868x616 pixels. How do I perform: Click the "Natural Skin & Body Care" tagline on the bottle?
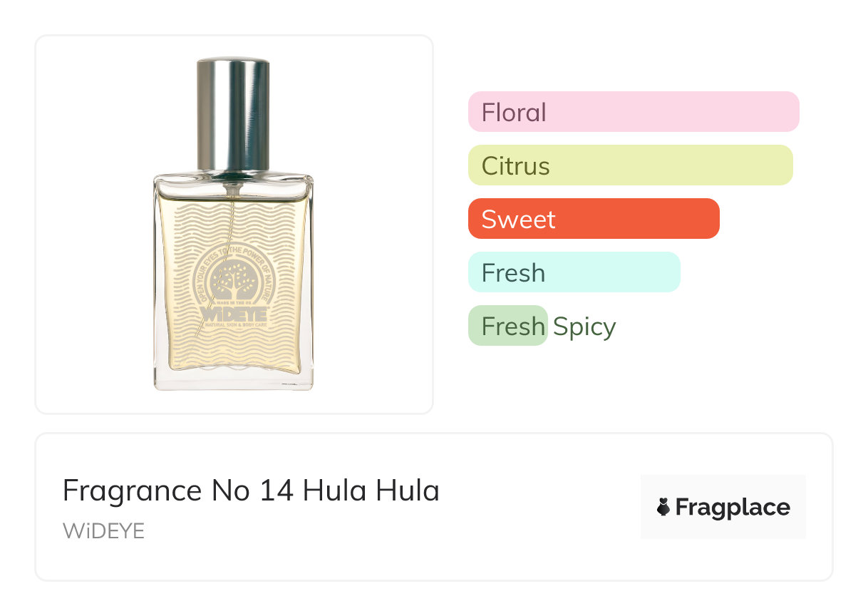pyautogui.click(x=234, y=326)
